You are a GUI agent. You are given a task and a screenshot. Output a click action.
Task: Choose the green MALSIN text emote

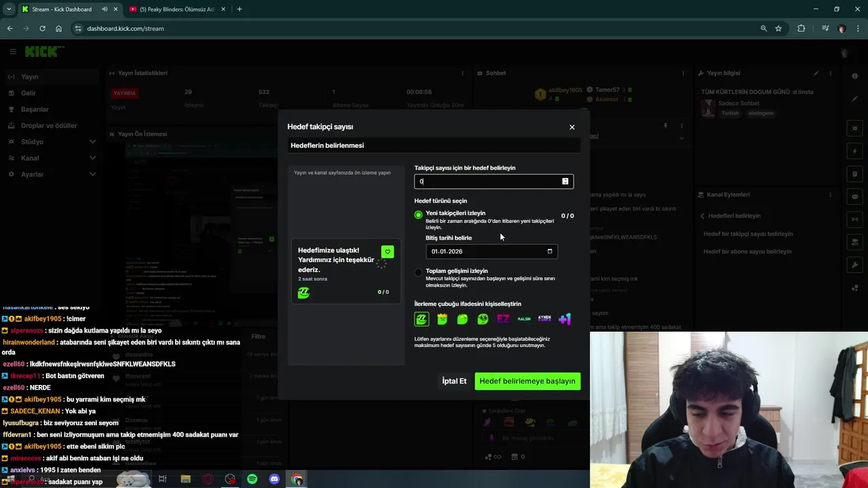[524, 319]
